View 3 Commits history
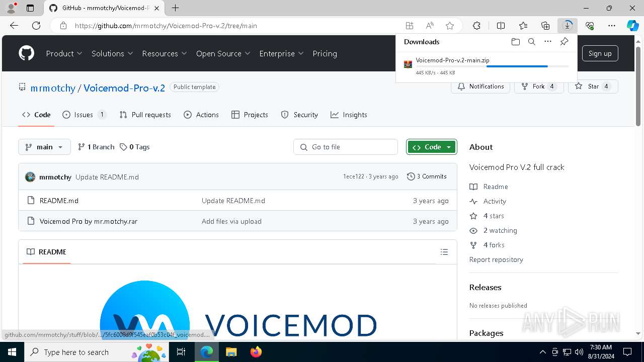Image resolution: width=644 pixels, height=362 pixels. tap(427, 176)
